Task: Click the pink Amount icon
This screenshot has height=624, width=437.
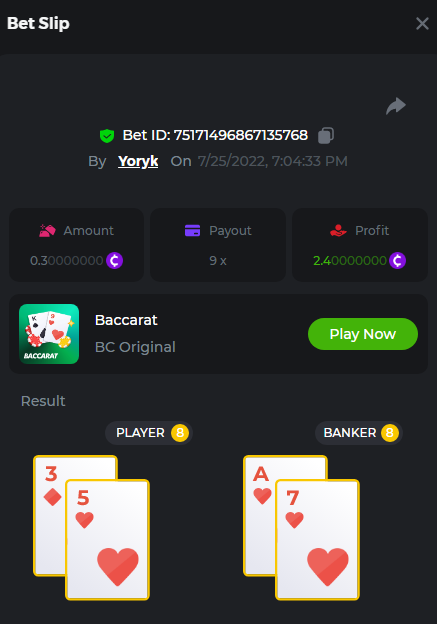Action: [47, 230]
